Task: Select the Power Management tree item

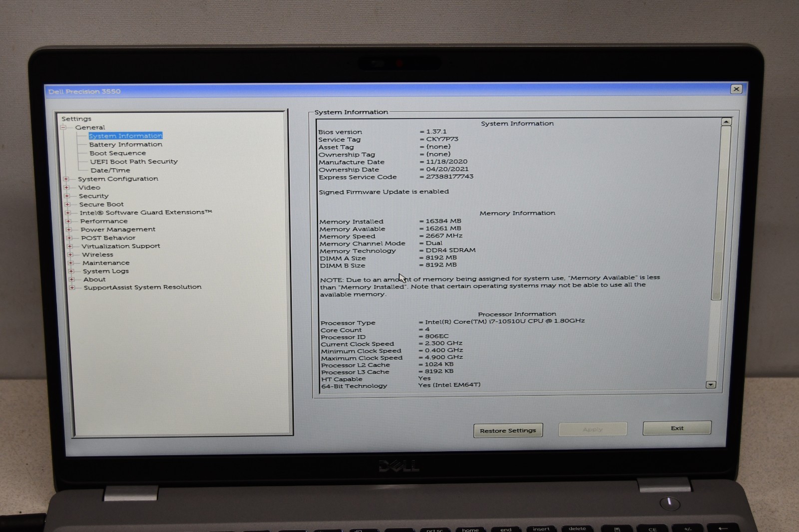Action: (x=118, y=230)
